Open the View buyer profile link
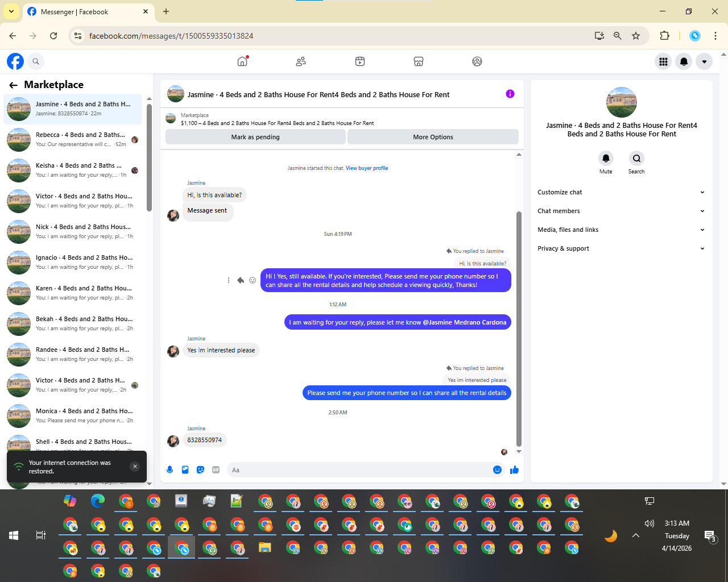Screen dimensions: 728x582 367,168
